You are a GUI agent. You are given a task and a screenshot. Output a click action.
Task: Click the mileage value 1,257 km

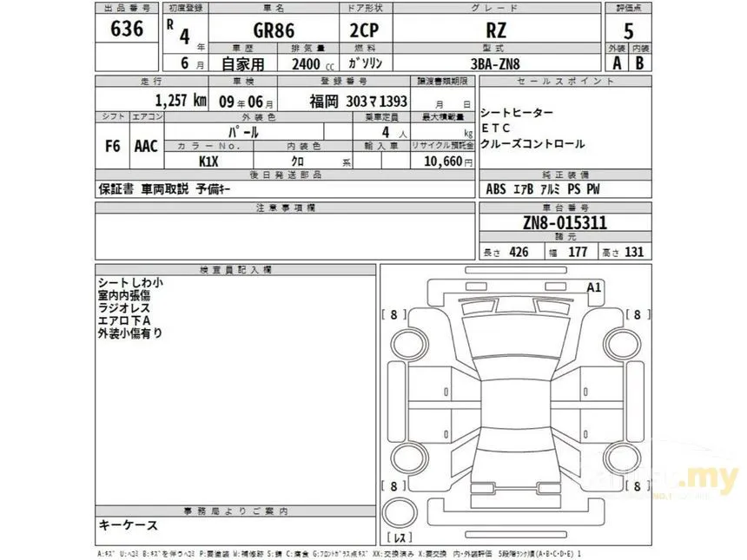pos(181,101)
